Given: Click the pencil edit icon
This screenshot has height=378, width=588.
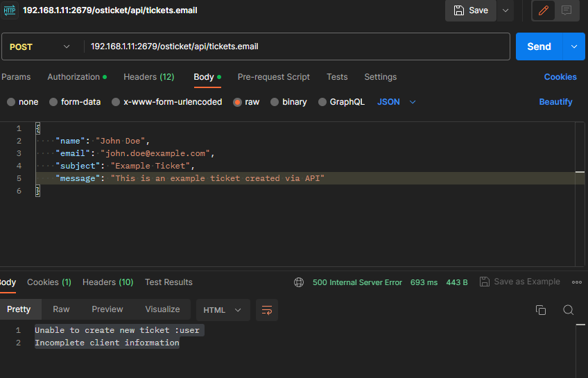Looking at the screenshot, I should tap(544, 10).
